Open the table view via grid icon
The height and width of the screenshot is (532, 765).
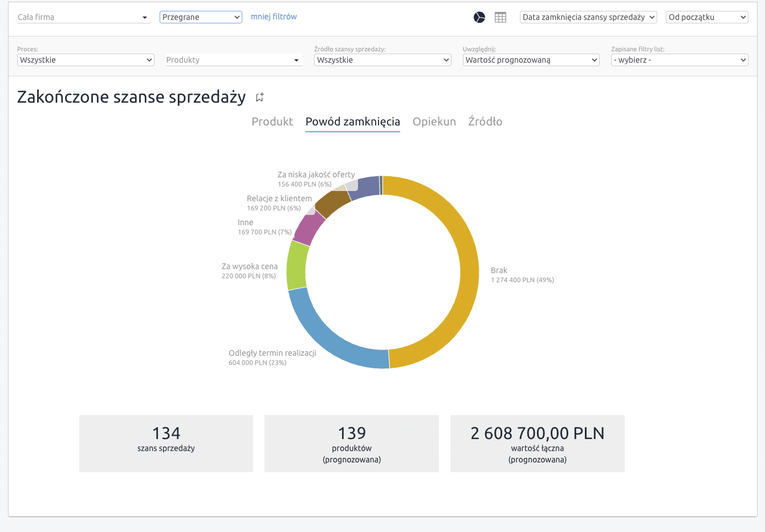[500, 17]
